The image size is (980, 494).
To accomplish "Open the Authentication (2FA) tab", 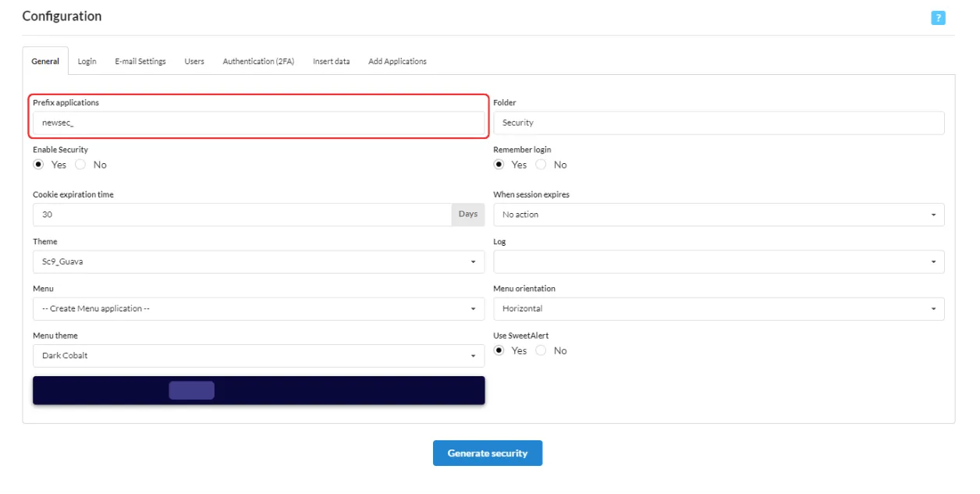I will 258,62.
